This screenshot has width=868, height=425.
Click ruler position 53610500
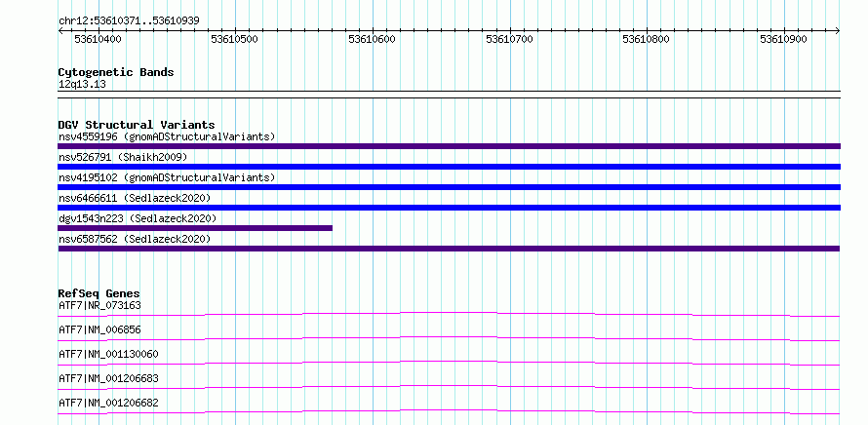point(235,39)
